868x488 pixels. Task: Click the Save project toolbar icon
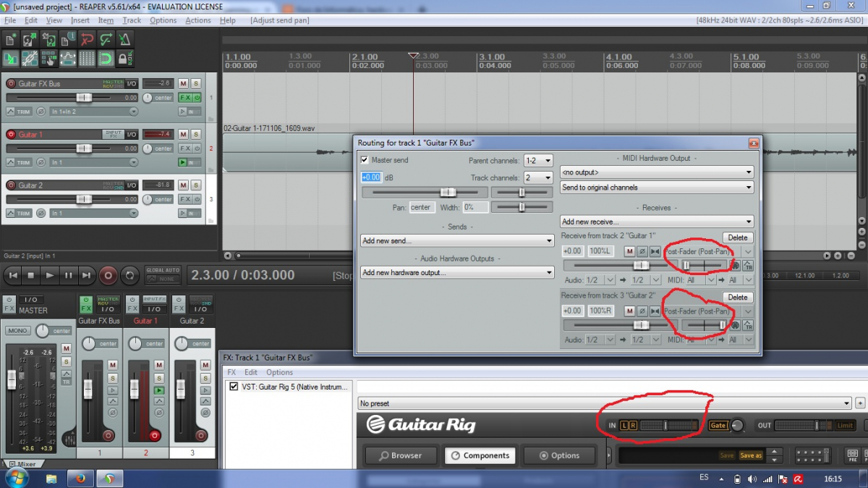pos(49,39)
